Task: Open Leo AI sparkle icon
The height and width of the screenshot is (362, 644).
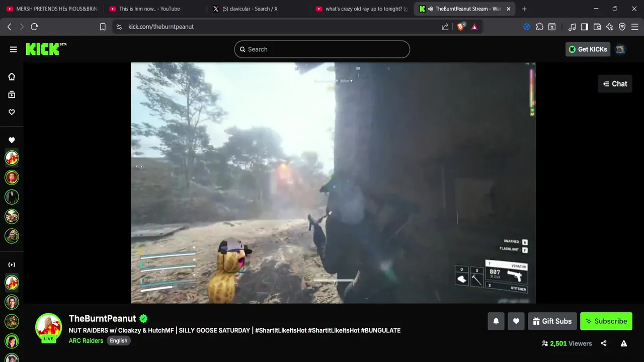Action: [x=610, y=27]
